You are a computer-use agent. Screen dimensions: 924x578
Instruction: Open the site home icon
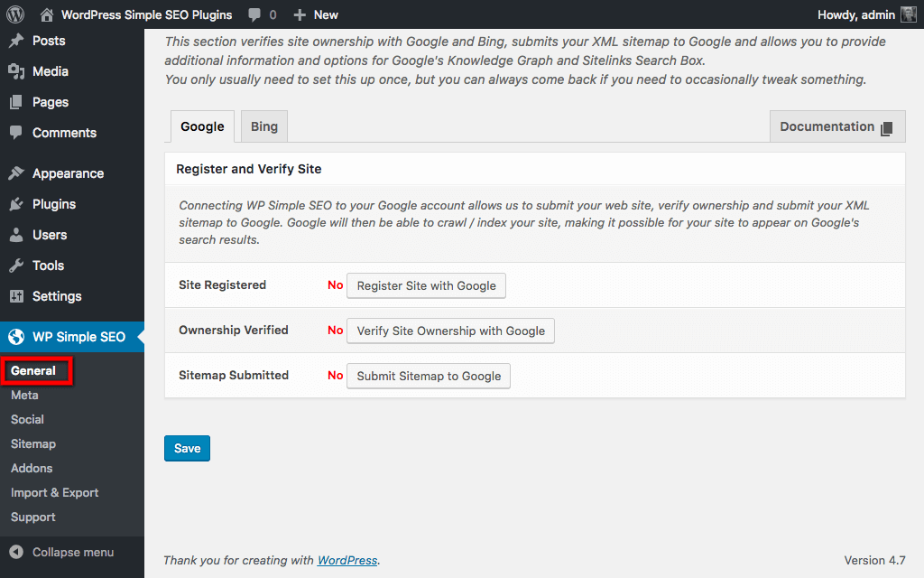(x=47, y=14)
